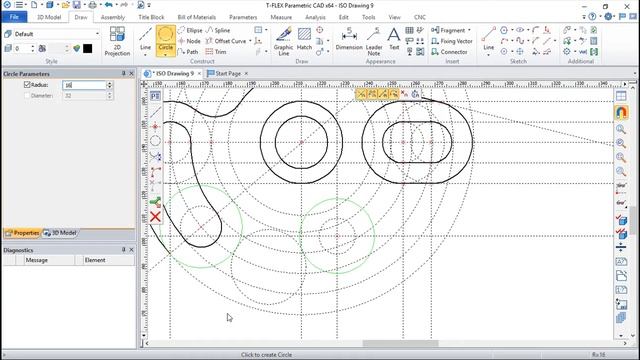Open the Help question mark icon
The image size is (640, 360).
(592, 17)
